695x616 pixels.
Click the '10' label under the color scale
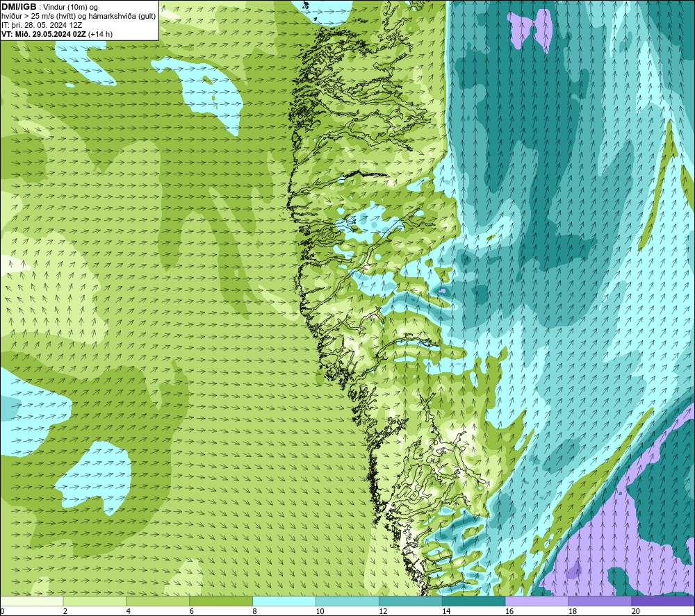[x=320, y=611]
